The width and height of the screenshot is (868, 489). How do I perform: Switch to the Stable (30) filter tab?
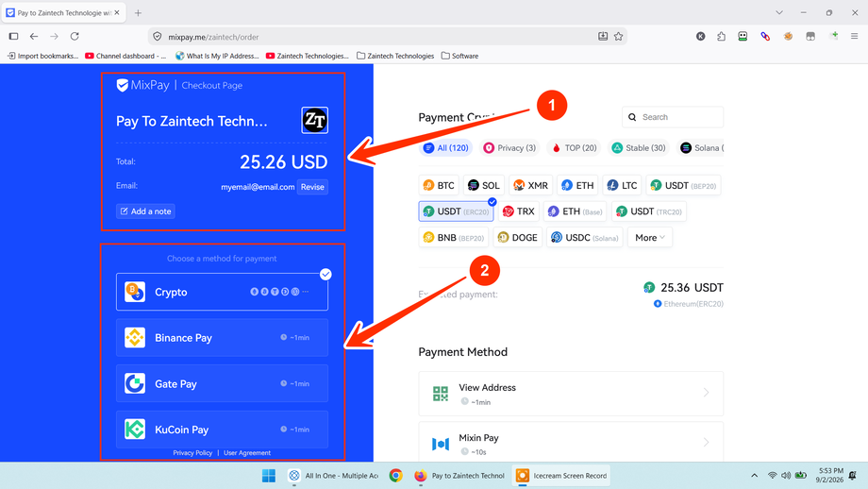[639, 148]
